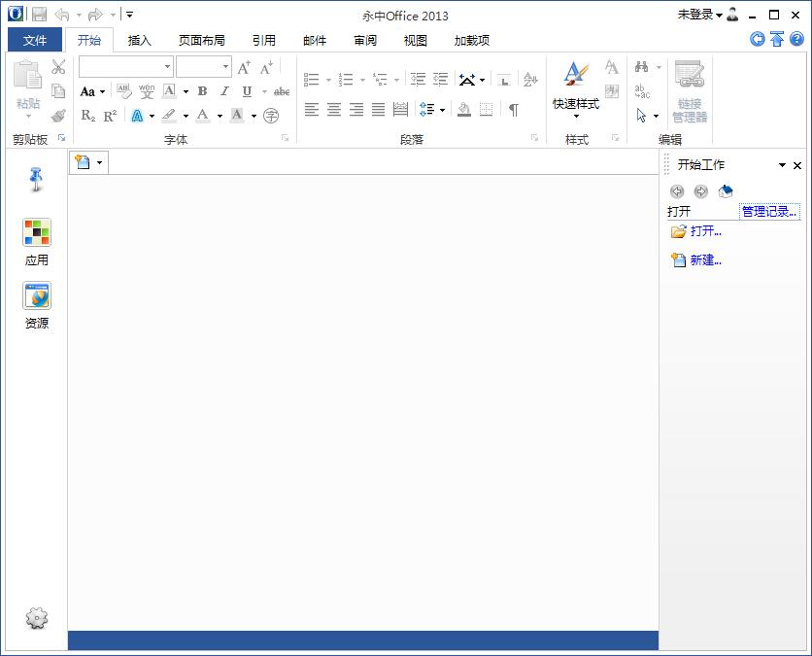Switch to the 页面布局 ribbon tab
The height and width of the screenshot is (656, 812).
tap(195, 40)
